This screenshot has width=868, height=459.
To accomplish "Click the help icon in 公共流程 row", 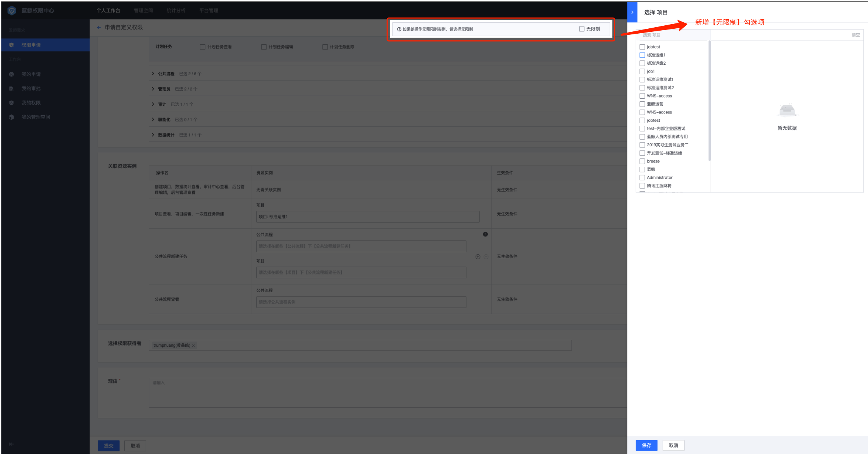I will pos(485,234).
